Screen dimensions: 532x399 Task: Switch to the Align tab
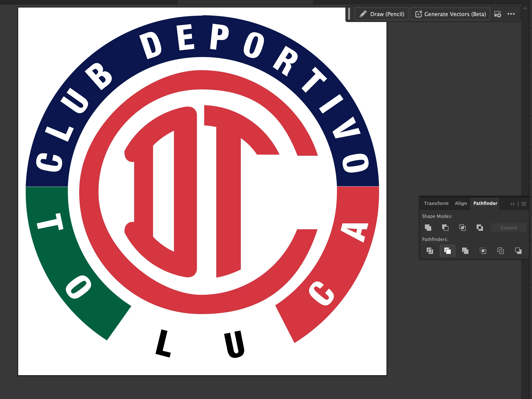pyautogui.click(x=461, y=203)
